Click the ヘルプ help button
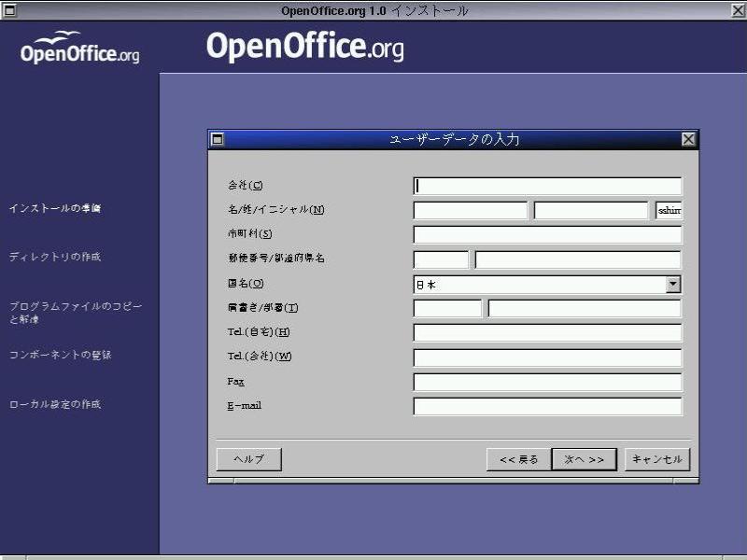Screen dimensions: 747x560 pos(248,459)
